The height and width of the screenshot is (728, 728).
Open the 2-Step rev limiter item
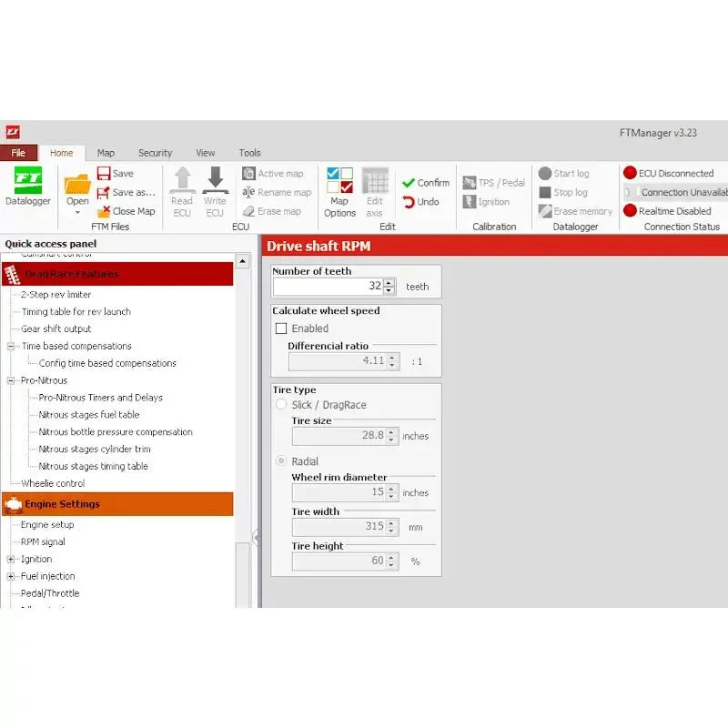point(56,295)
